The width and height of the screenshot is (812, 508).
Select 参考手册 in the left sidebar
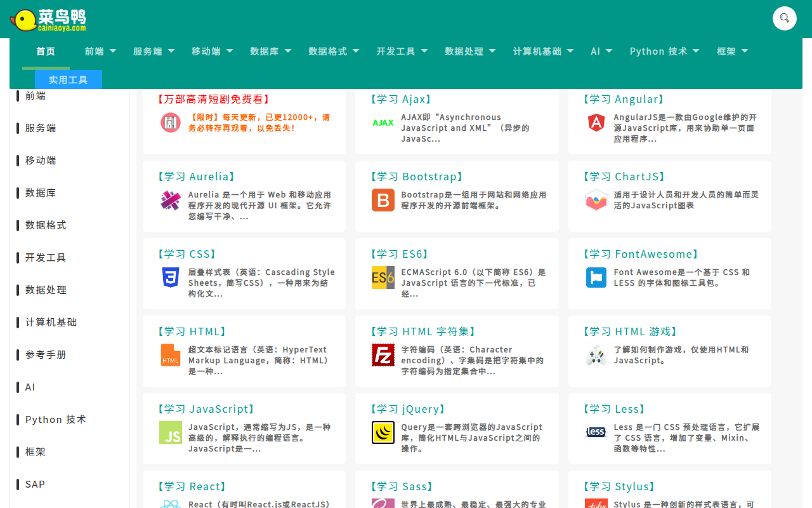(46, 355)
